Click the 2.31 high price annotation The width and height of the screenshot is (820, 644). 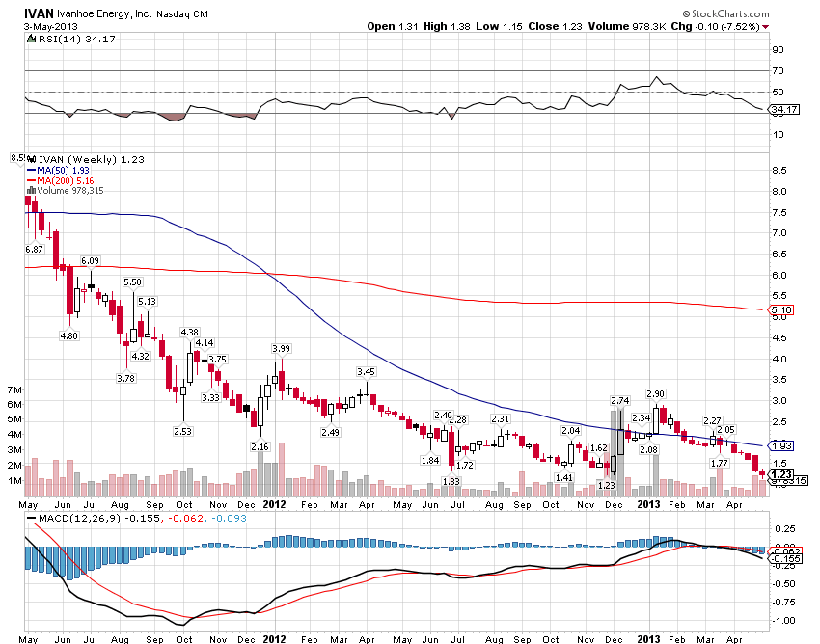click(500, 419)
